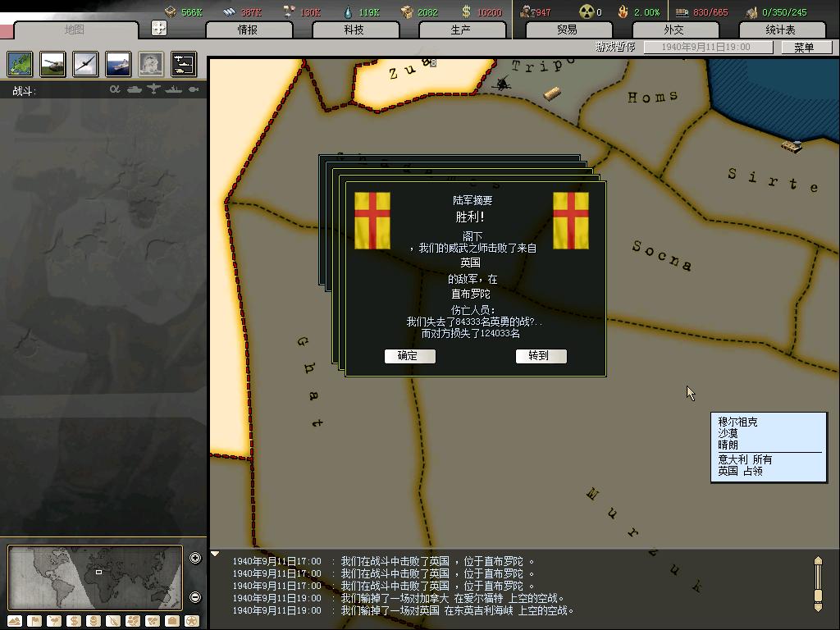840x630 pixels.
Task: Open the 菜单 menu button
Action: 806,47
